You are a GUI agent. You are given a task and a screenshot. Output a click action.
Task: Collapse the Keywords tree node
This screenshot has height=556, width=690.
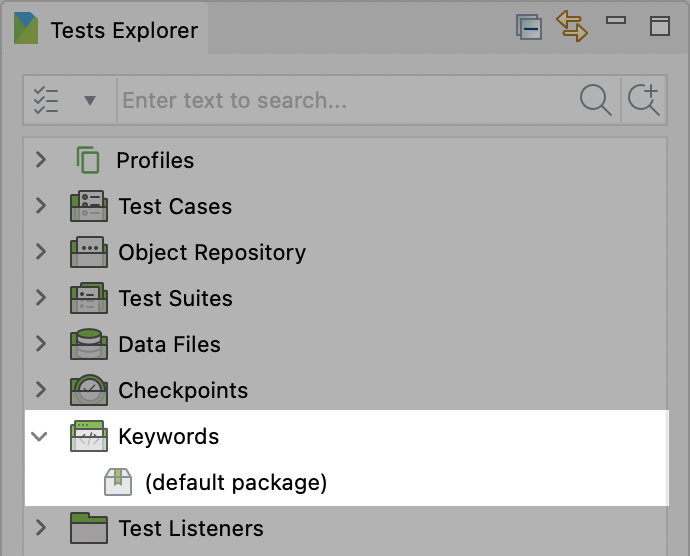click(41, 437)
